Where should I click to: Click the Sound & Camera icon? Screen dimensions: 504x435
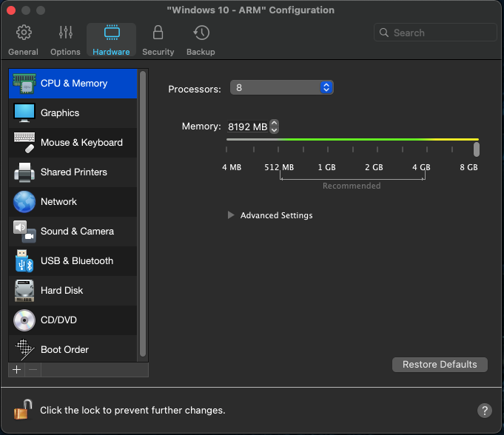(24, 232)
